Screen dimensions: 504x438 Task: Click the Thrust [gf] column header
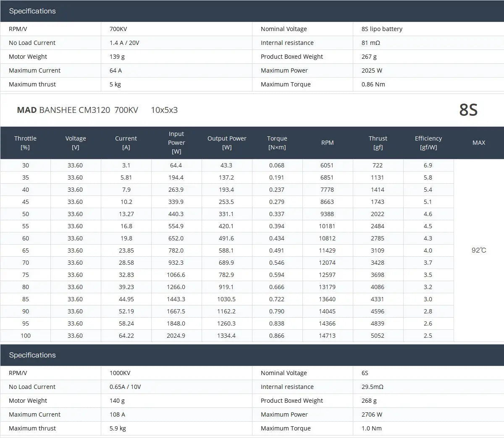pyautogui.click(x=378, y=143)
